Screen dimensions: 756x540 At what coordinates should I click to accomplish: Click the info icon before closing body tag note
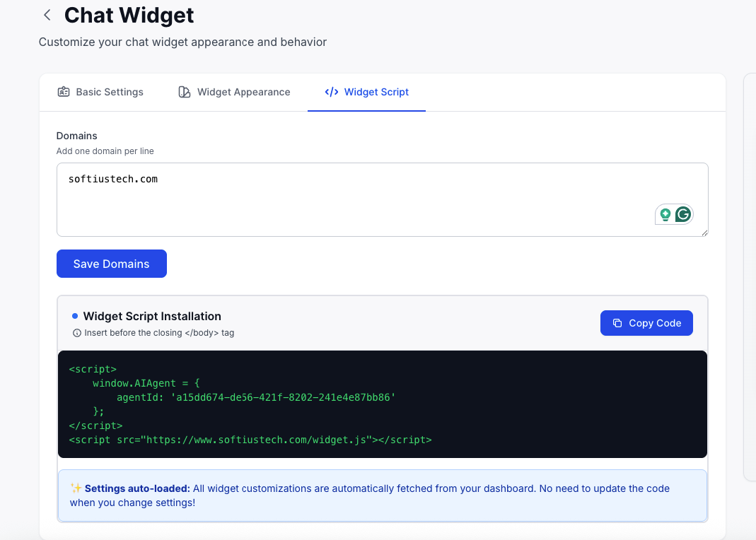pos(76,333)
